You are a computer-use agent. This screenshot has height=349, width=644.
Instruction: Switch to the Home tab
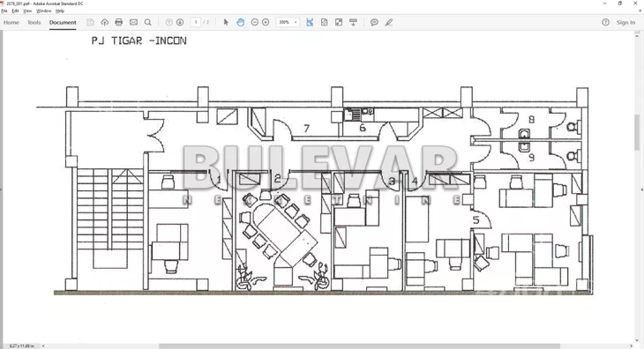tap(11, 22)
